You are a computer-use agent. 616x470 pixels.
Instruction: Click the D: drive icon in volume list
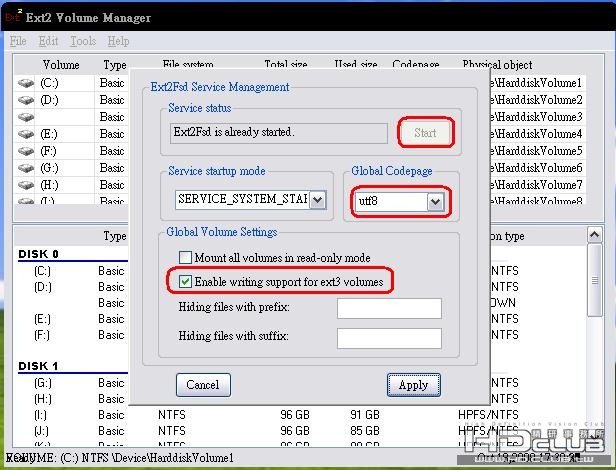(x=26, y=100)
